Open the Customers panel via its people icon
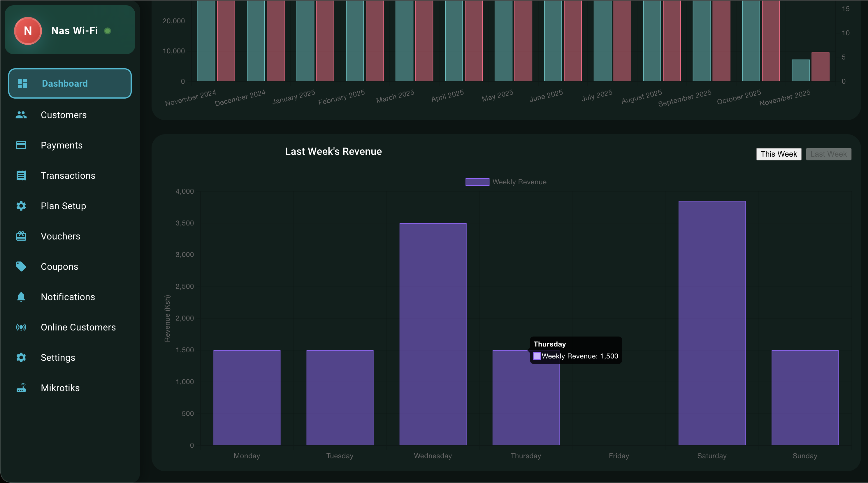 pos(21,115)
